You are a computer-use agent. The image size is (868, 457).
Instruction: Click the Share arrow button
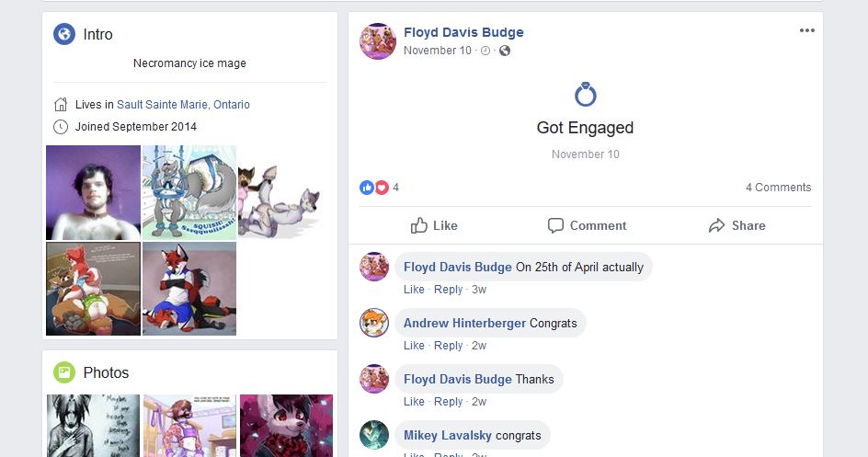(x=737, y=225)
